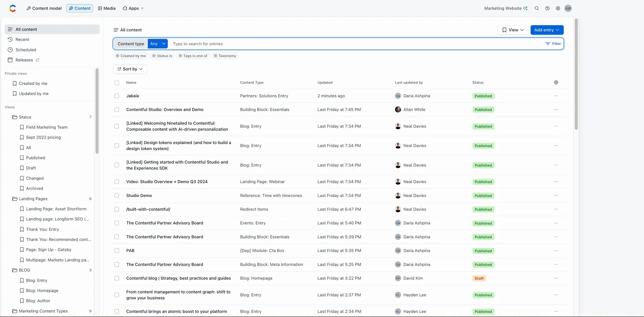
Task: Collapse the Landing Pages views folder
Action: tap(52, 199)
